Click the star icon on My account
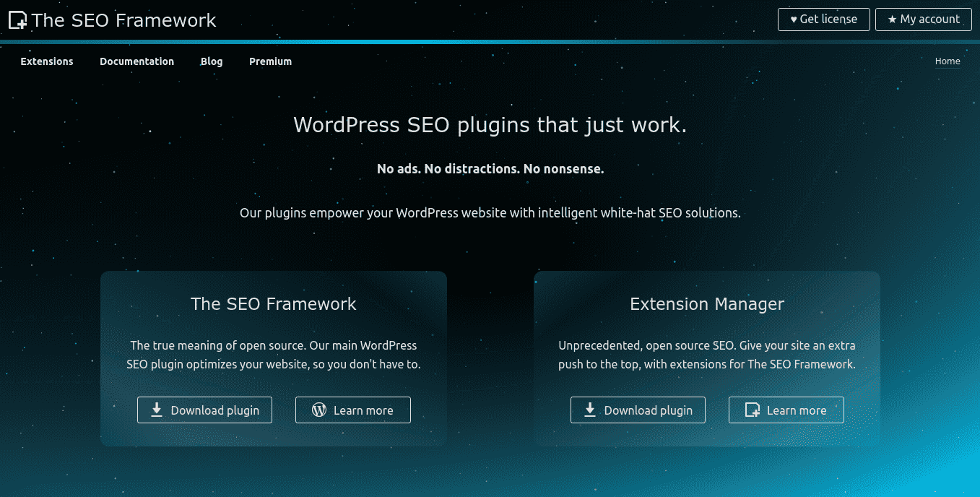The image size is (980, 497). pos(892,20)
